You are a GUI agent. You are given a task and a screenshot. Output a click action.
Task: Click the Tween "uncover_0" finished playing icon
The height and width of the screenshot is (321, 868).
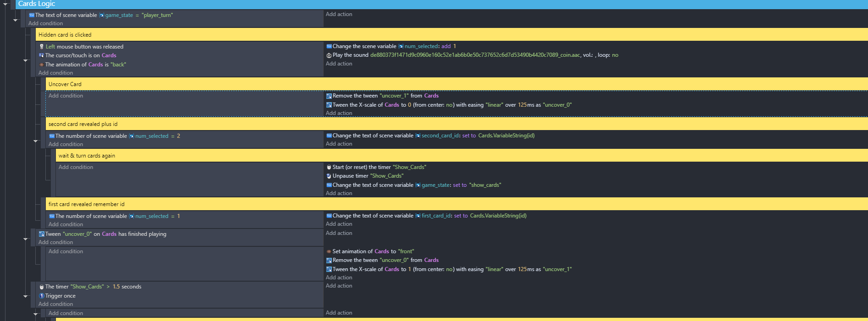coord(42,234)
